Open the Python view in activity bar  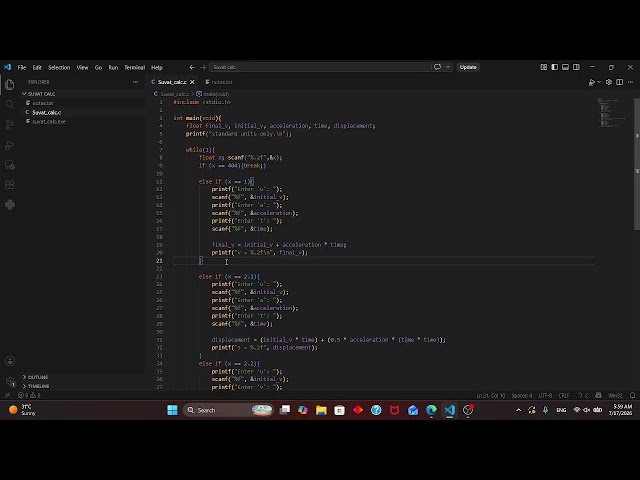(10, 205)
